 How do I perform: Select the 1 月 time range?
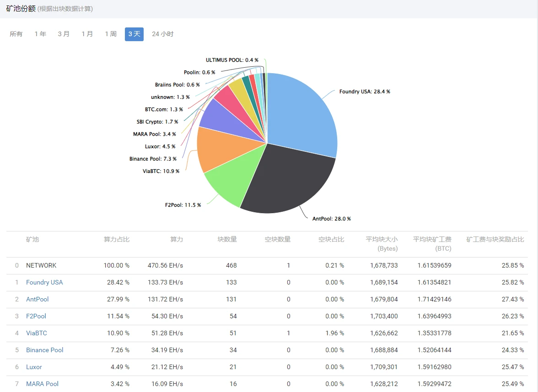pos(87,34)
